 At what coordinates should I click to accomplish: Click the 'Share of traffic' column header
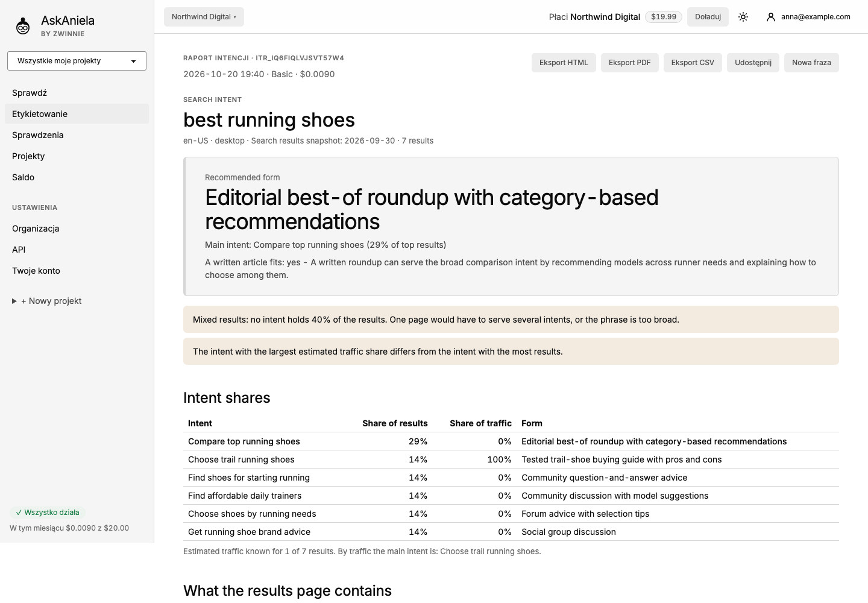coord(480,423)
